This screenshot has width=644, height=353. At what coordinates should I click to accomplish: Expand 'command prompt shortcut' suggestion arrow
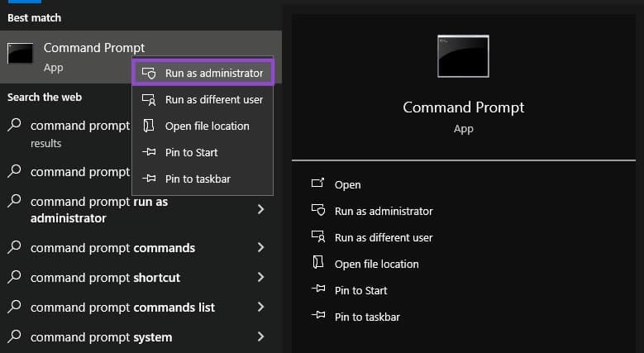click(260, 278)
